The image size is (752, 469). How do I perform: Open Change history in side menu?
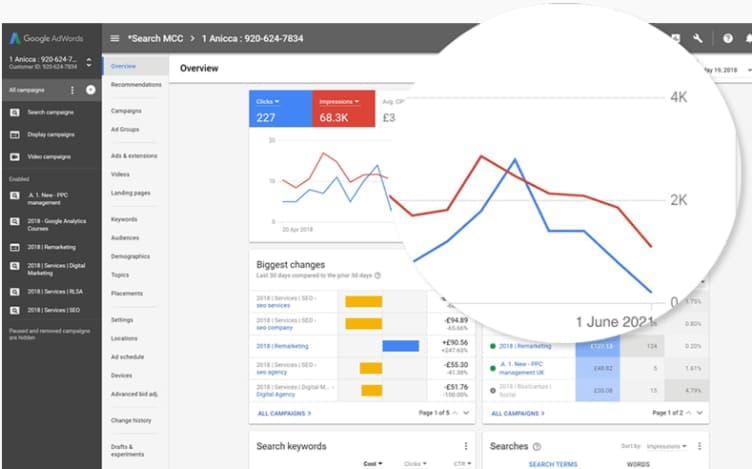tap(131, 421)
